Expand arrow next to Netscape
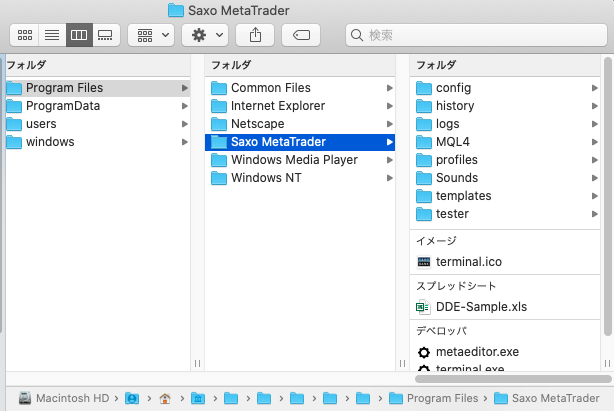614x411 pixels. pyautogui.click(x=390, y=124)
